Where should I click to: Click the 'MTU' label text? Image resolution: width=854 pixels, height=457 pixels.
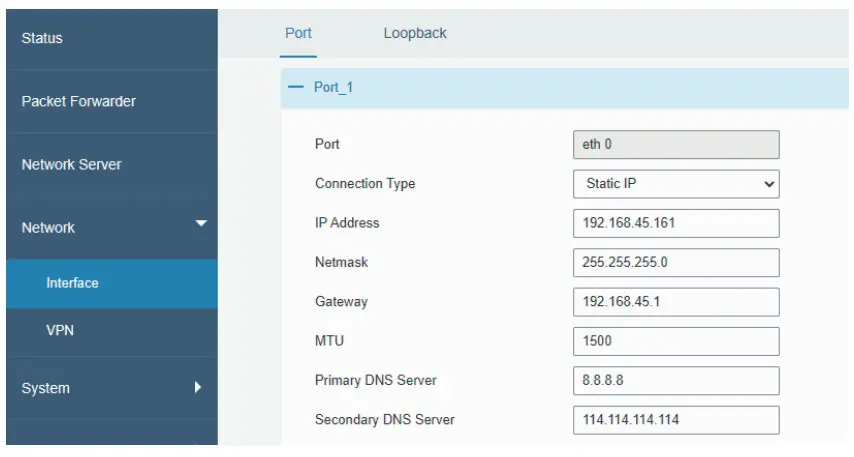[330, 341]
